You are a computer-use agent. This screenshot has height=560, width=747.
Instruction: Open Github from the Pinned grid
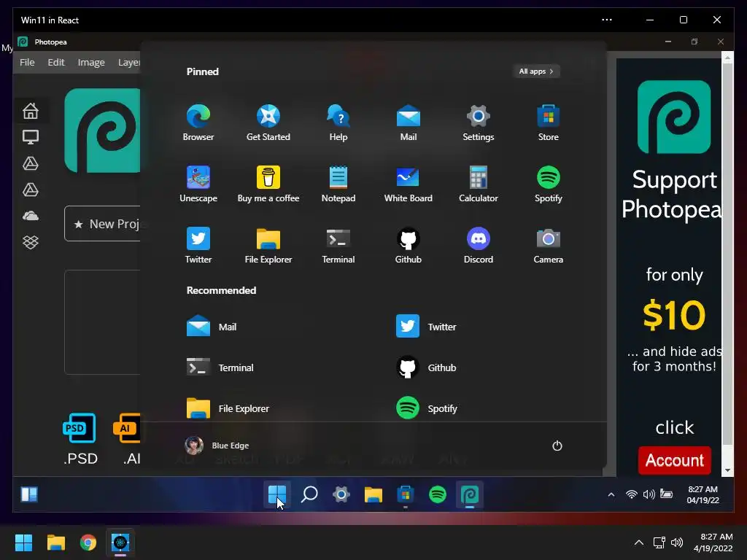click(x=409, y=245)
